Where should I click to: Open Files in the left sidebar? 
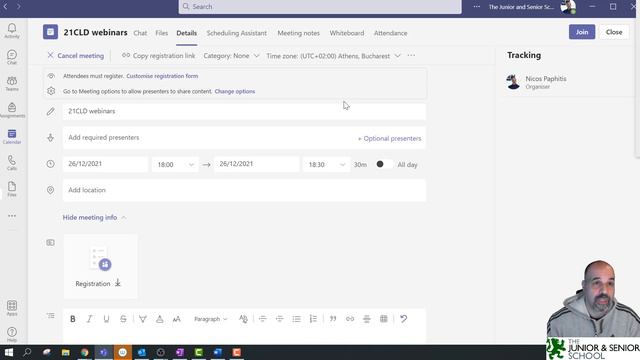pyautogui.click(x=12, y=189)
